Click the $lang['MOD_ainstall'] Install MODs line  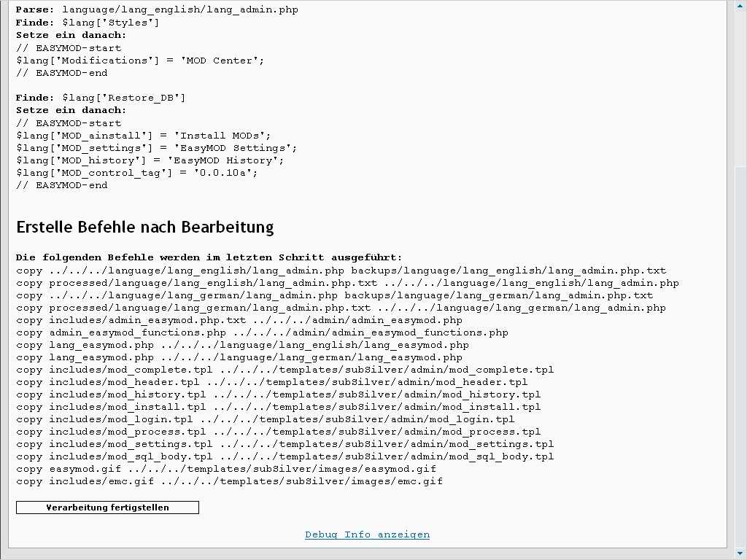click(x=143, y=136)
